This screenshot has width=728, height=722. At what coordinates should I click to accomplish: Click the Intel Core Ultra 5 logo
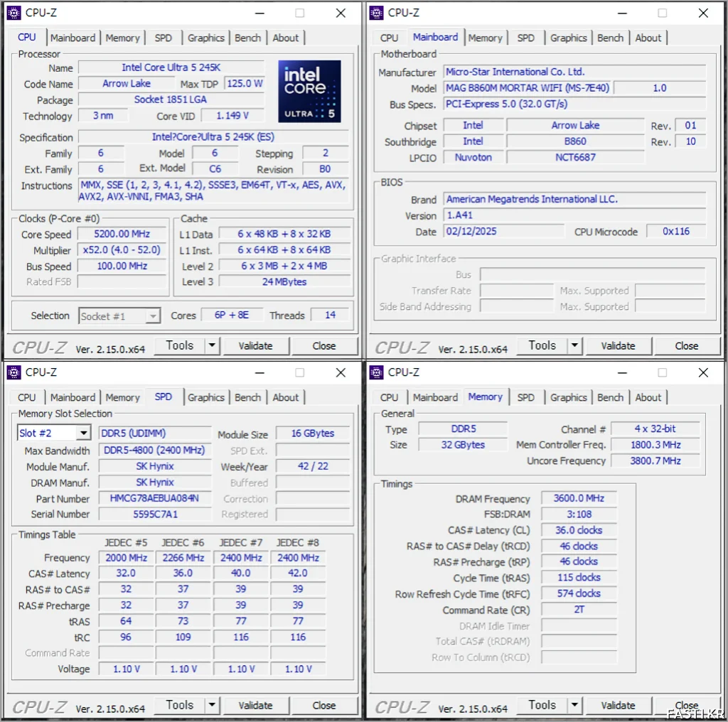[x=309, y=92]
